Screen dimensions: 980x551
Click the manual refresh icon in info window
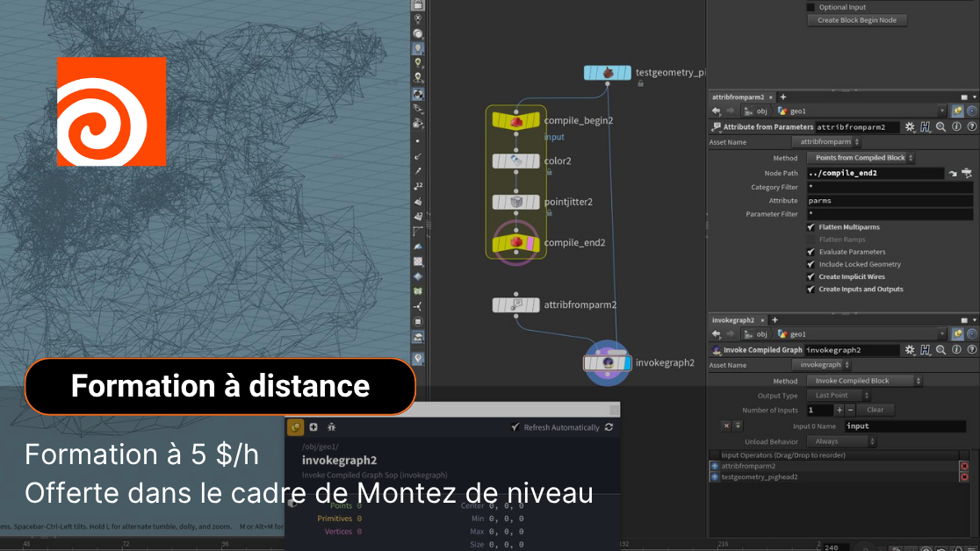tap(609, 427)
